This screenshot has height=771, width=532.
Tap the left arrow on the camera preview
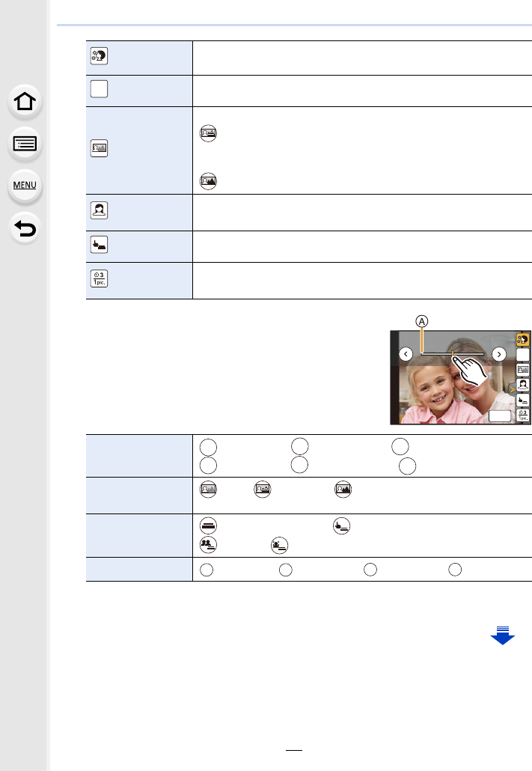pos(405,354)
